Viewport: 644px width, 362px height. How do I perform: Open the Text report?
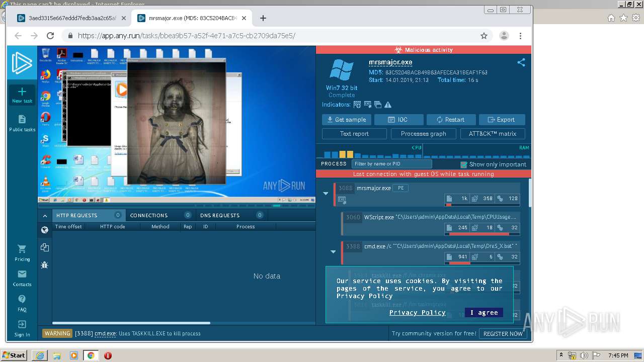(x=354, y=134)
